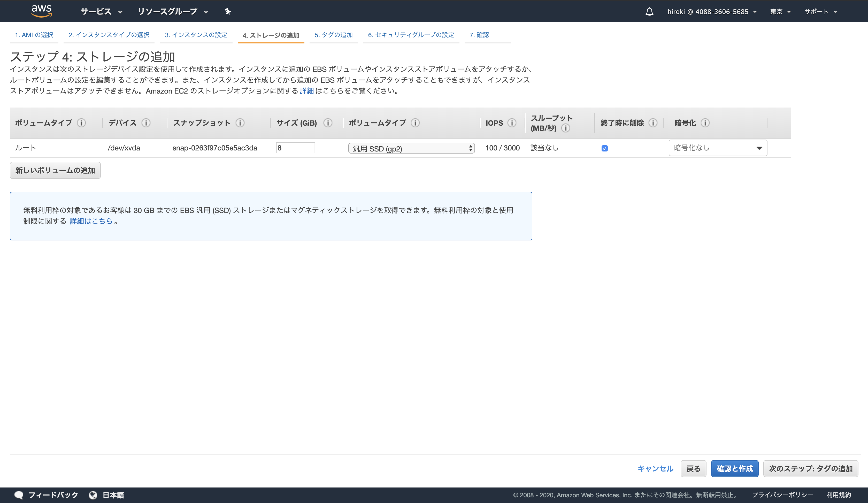Click the info icon next to ボリュームタイプ header

pyautogui.click(x=82, y=123)
